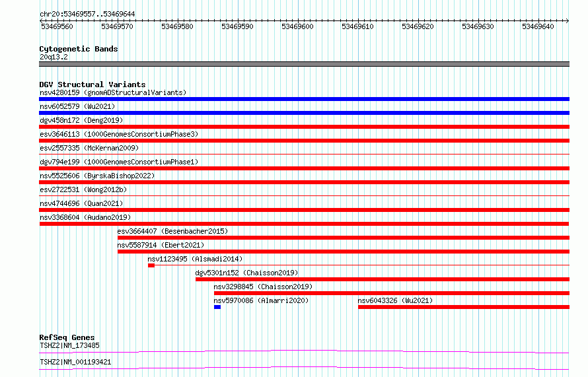Click the red dgv458n172 variant bar
Image resolution: width=588 pixels, height=377 pixels.
304,127
